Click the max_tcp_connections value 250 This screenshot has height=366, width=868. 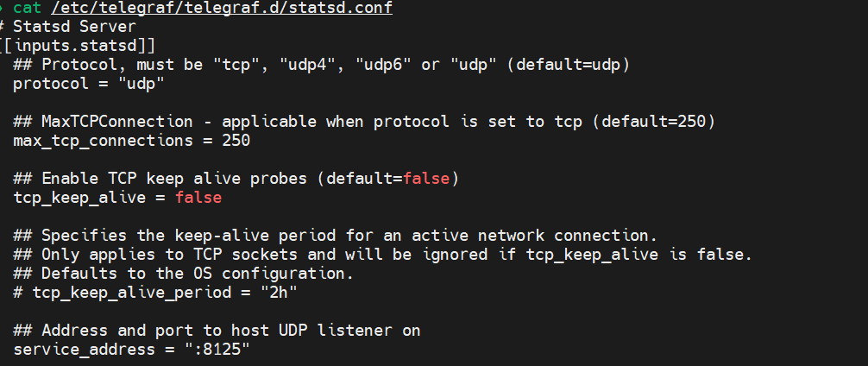coord(236,141)
